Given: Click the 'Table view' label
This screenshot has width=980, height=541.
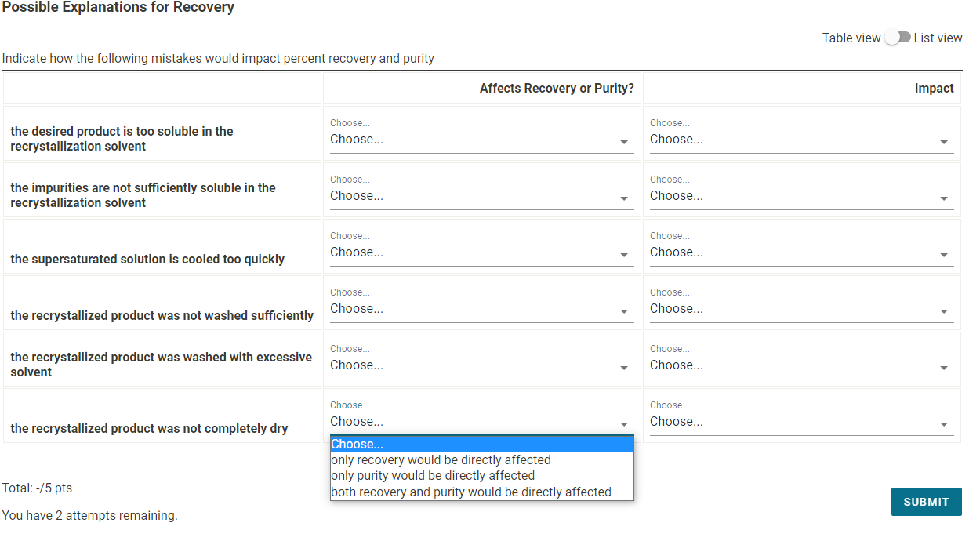Looking at the screenshot, I should tap(851, 37).
